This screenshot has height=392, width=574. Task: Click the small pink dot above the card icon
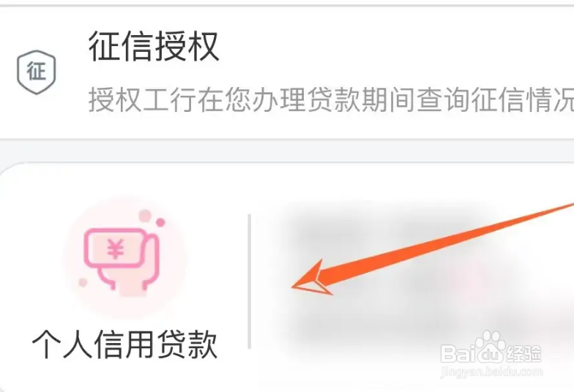[x=160, y=222]
